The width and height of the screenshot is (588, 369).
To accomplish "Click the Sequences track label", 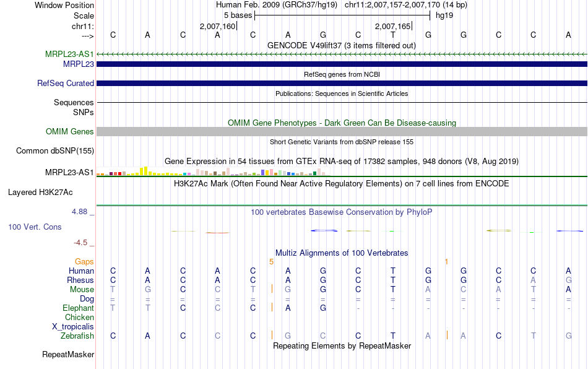I will [74, 102].
